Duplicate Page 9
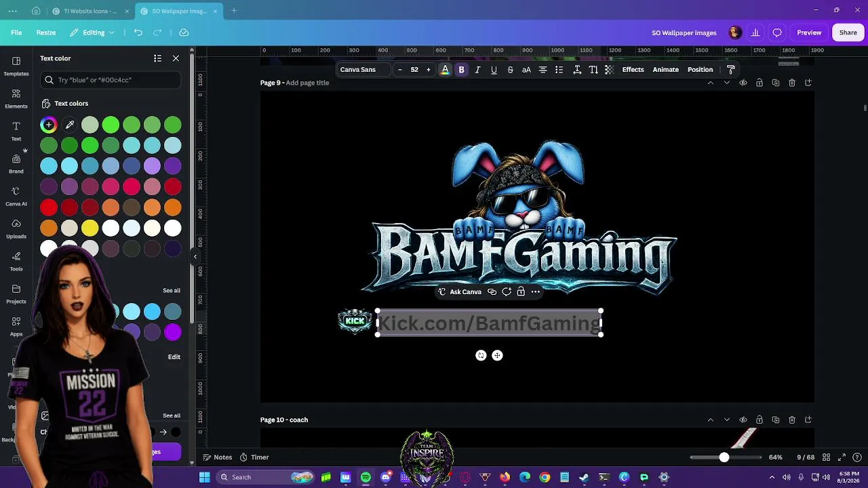This screenshot has height=488, width=868. (776, 83)
